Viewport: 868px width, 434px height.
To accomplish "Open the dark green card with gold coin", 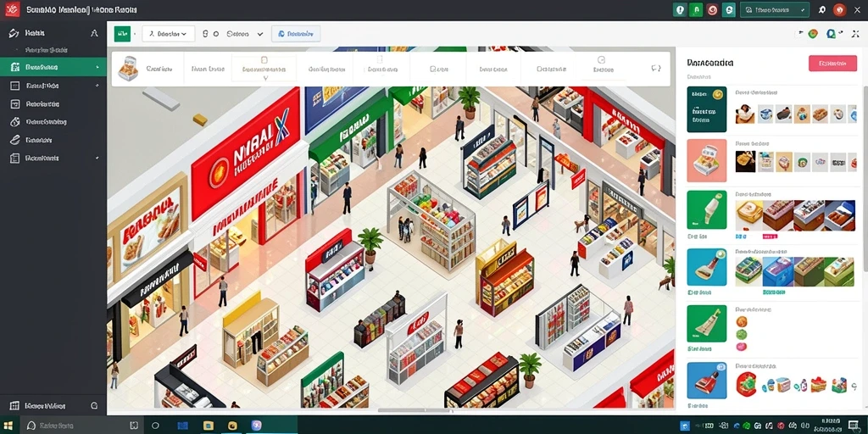I will point(706,109).
